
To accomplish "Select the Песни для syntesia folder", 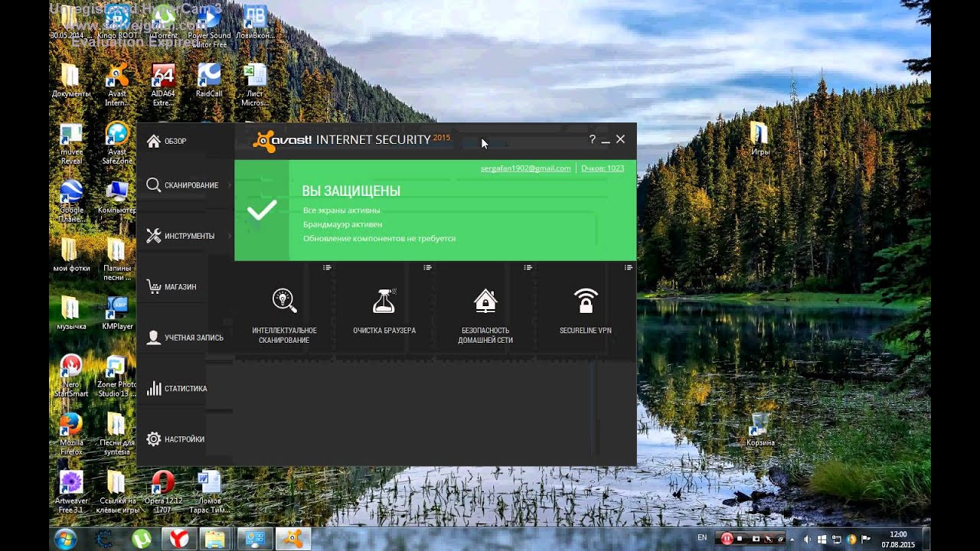I will (116, 434).
